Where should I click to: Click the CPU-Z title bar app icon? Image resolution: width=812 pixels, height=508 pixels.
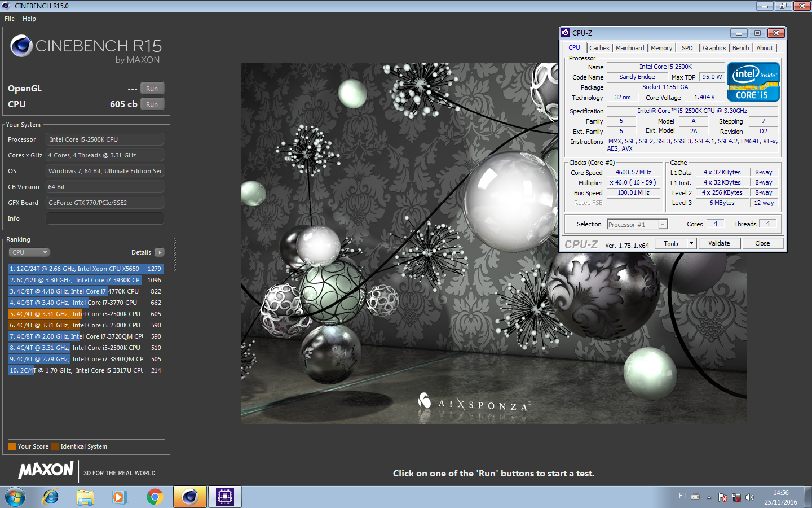click(566, 33)
